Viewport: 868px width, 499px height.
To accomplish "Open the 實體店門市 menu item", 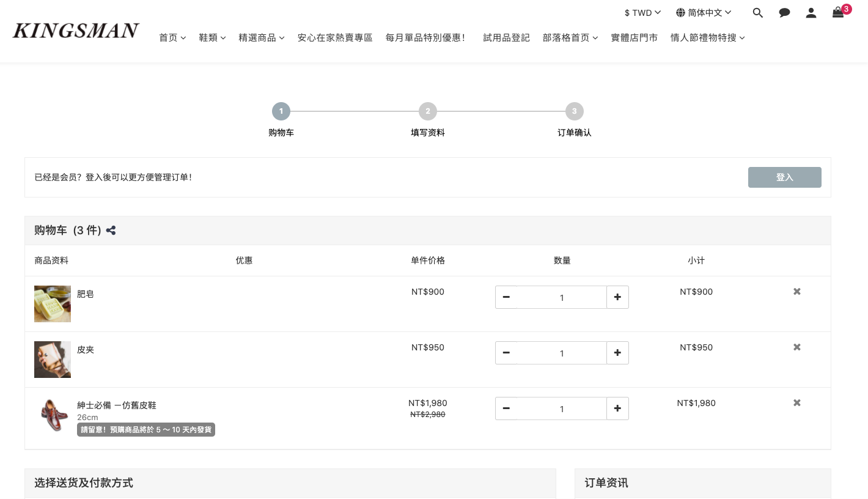I will pos(634,38).
